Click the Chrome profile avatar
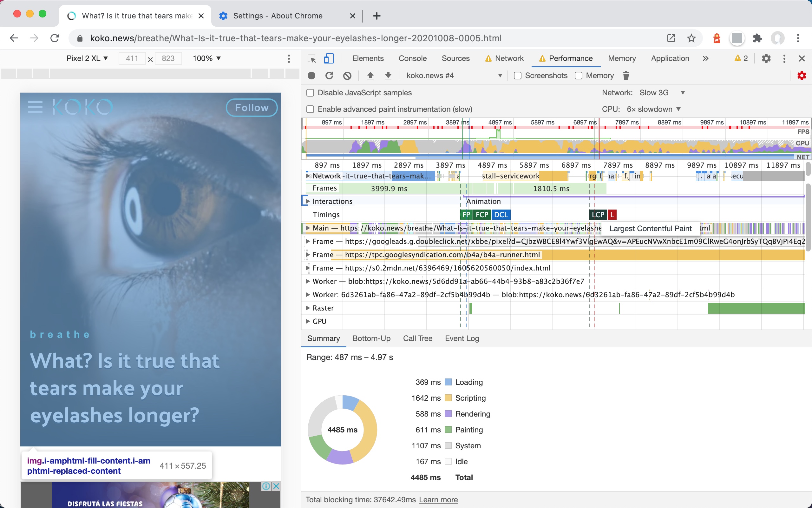 [x=777, y=38]
